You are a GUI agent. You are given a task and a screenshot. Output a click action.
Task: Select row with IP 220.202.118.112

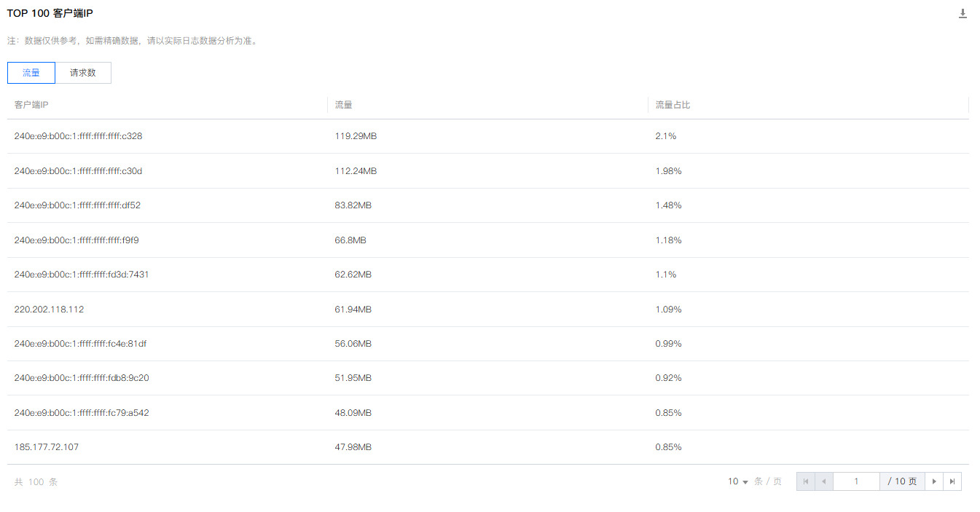point(488,310)
